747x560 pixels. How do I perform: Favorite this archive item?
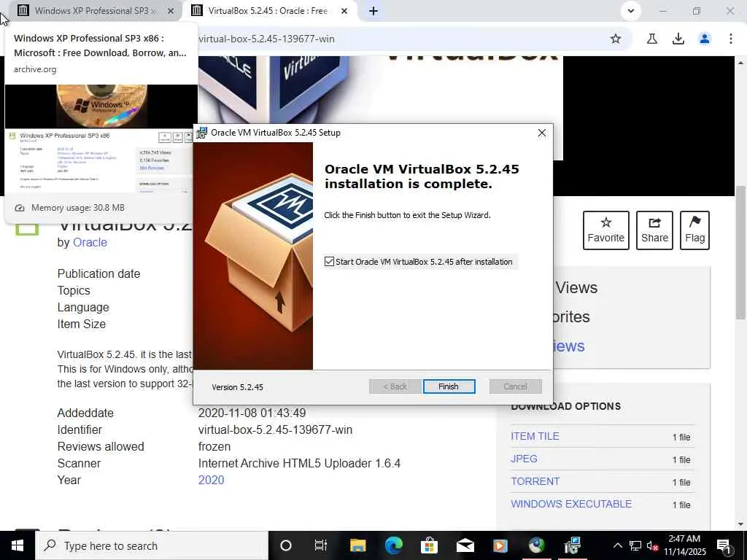coord(606,230)
